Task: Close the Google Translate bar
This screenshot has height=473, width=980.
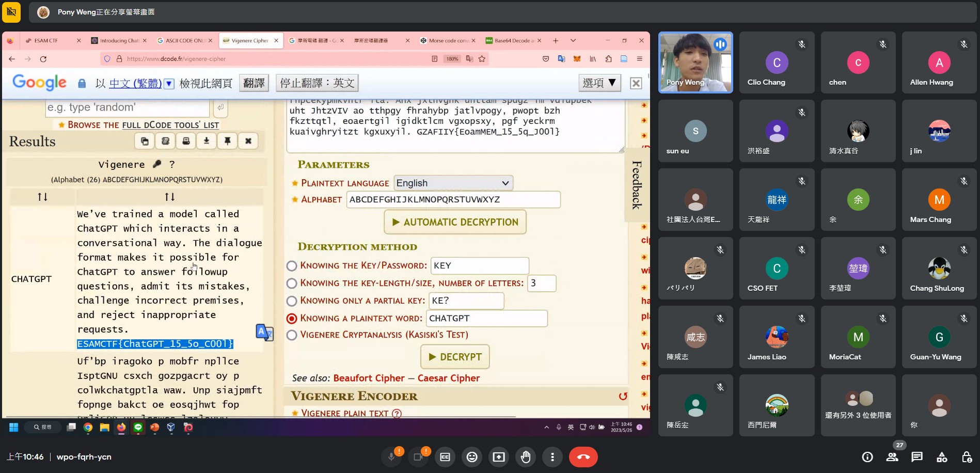Action: point(636,83)
